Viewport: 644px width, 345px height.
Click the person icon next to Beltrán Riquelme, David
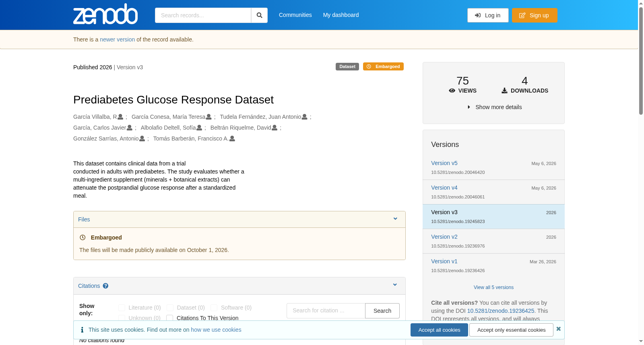(275, 128)
